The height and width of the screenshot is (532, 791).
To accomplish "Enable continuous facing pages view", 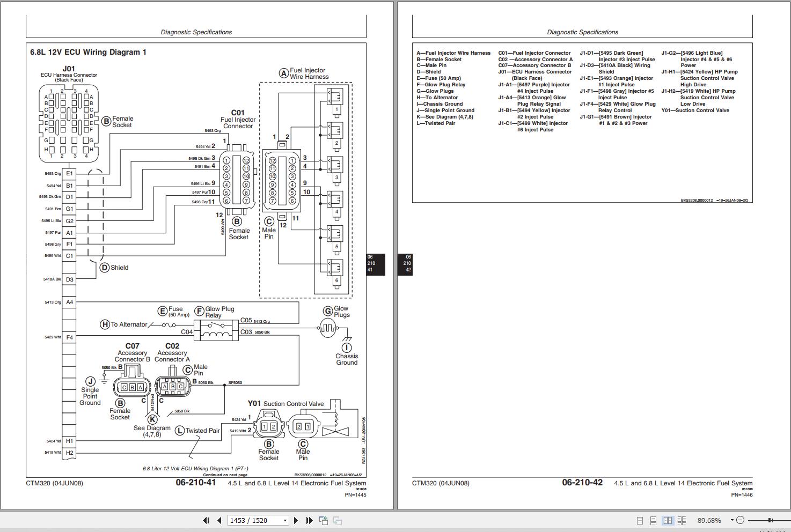I will 682,520.
